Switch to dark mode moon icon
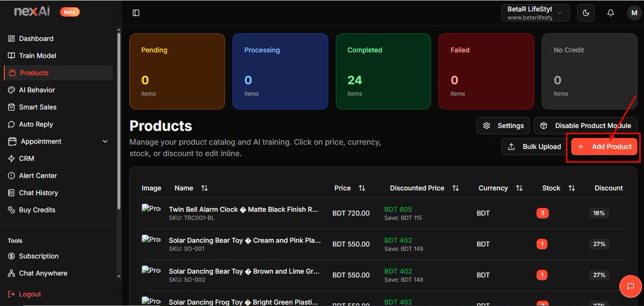 point(586,13)
